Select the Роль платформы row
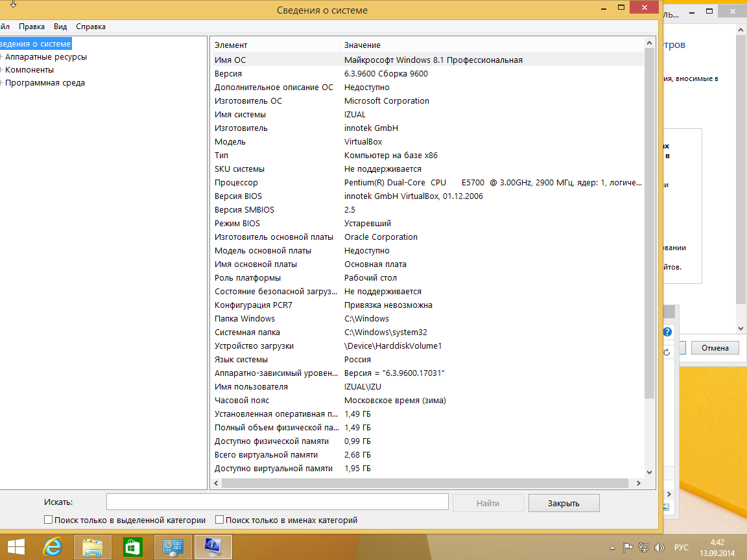 [x=427, y=278]
